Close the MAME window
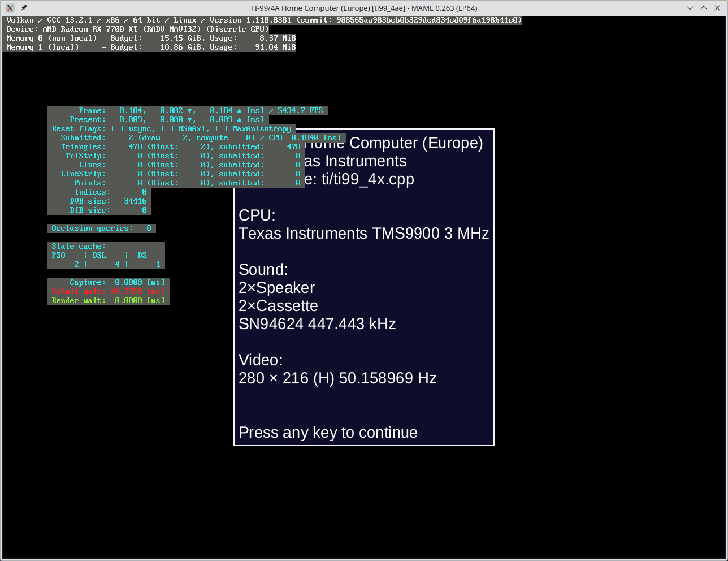 (x=717, y=8)
